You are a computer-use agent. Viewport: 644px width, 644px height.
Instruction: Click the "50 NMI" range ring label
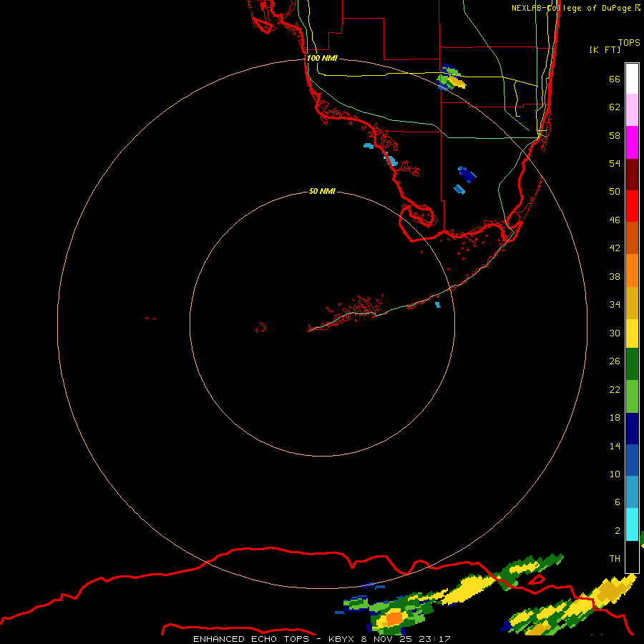tap(322, 191)
